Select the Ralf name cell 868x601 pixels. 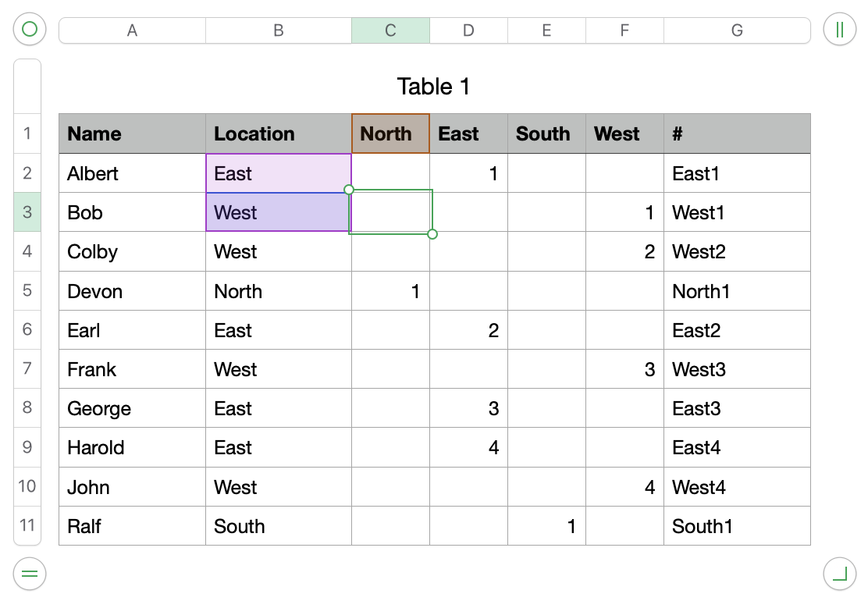[x=132, y=526]
